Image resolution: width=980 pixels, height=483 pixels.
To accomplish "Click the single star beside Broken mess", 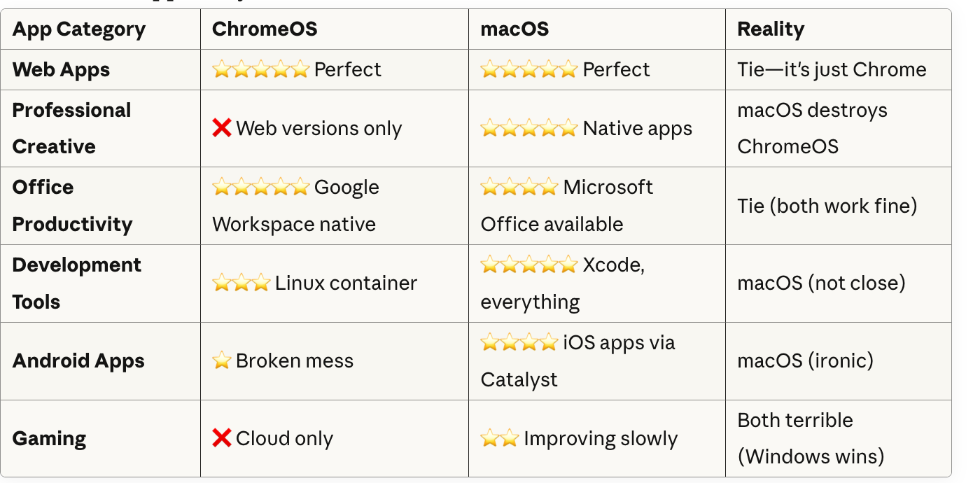I will click(x=222, y=360).
